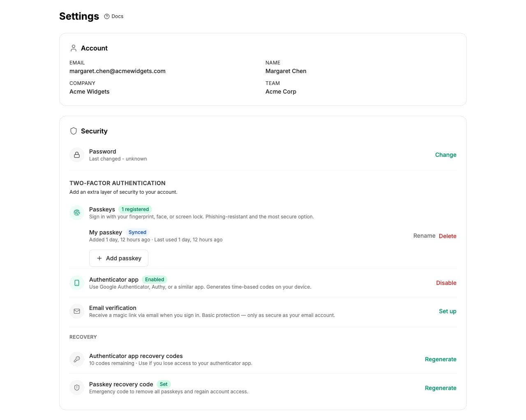This screenshot has height=420, width=526.
Task: Set up email verification
Action: coord(448,311)
